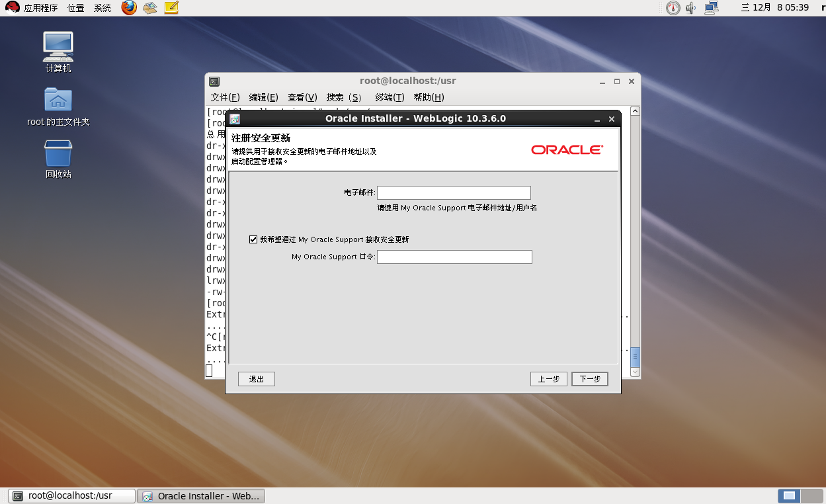The height and width of the screenshot is (504, 826).
Task: Click the terminal scrollbar down arrow
Action: pos(635,372)
